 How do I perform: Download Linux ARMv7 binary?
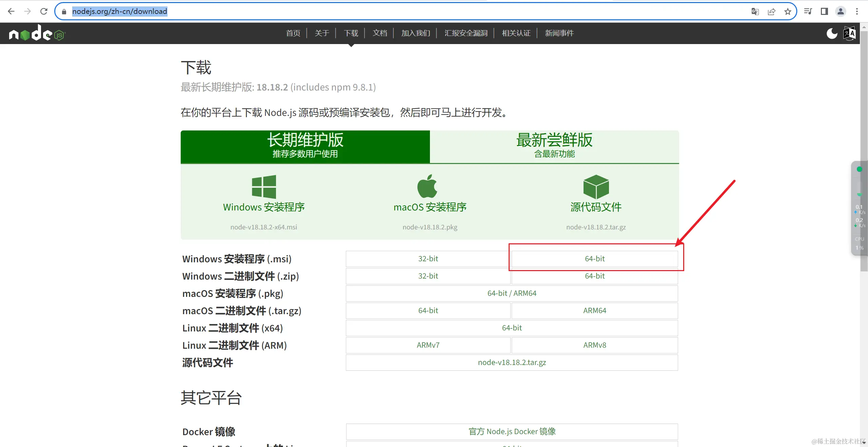(428, 345)
